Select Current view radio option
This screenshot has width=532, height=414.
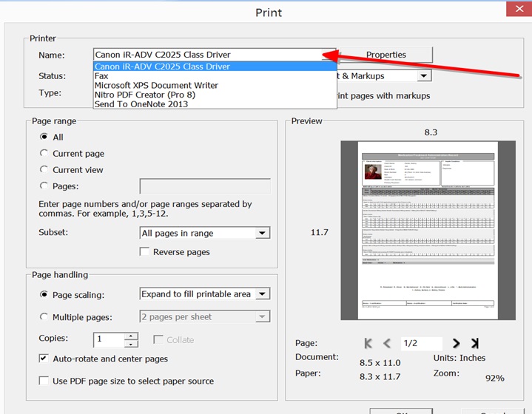coord(44,170)
